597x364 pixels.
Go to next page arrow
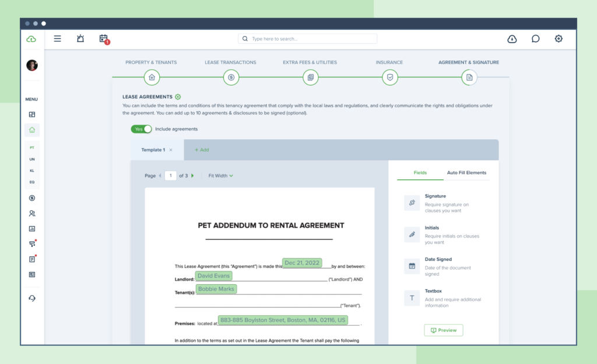[x=192, y=176]
